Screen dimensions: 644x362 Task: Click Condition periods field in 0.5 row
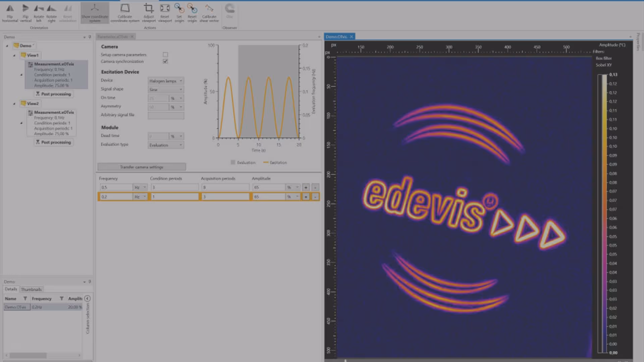(174, 187)
